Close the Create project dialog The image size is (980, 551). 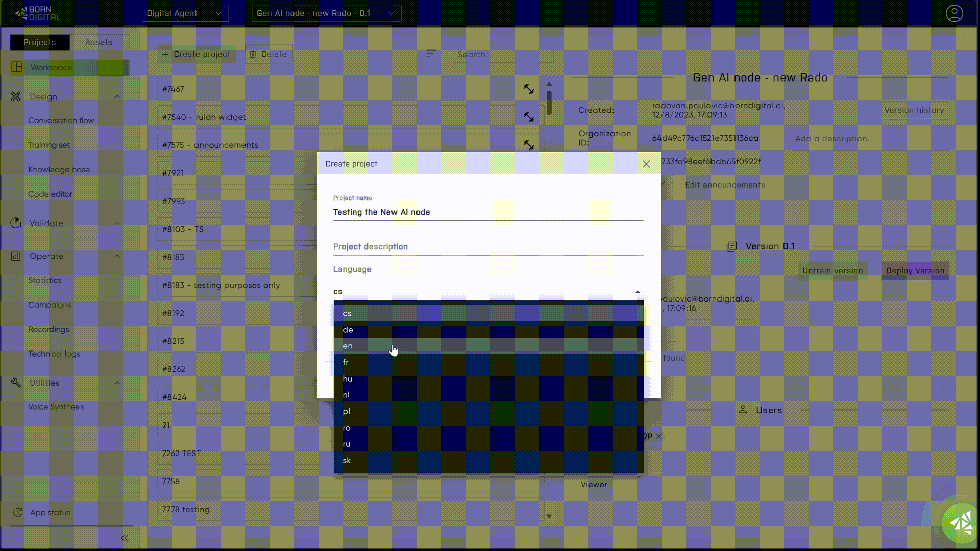[x=646, y=164]
